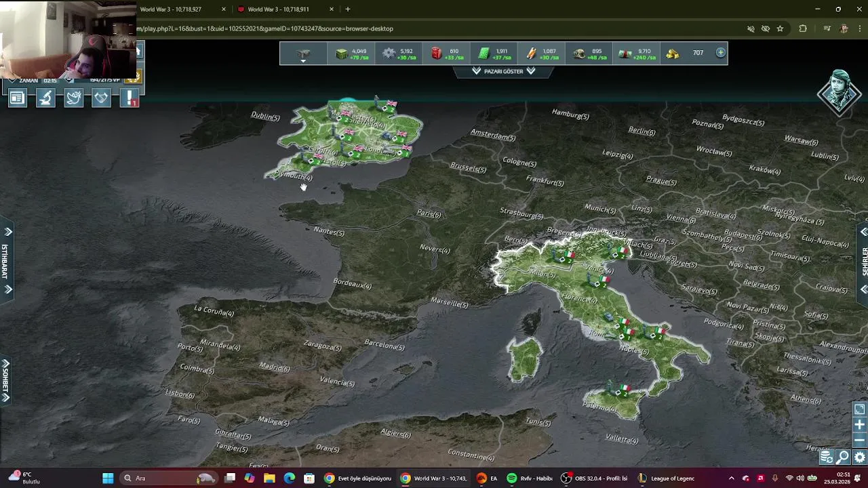The image size is (868, 488).
Task: Select the Athens(5) city label
Action: click(x=806, y=399)
